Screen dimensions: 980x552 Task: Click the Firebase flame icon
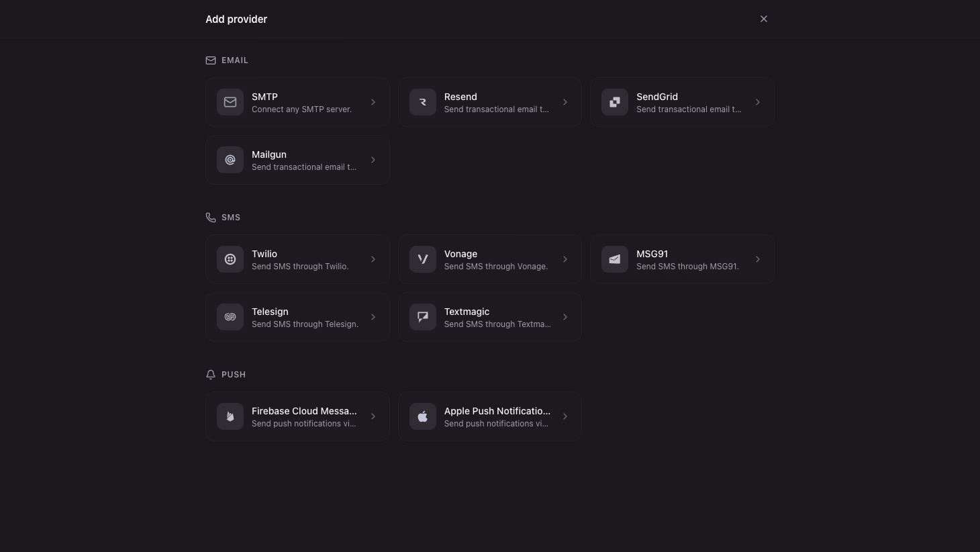point(230,416)
